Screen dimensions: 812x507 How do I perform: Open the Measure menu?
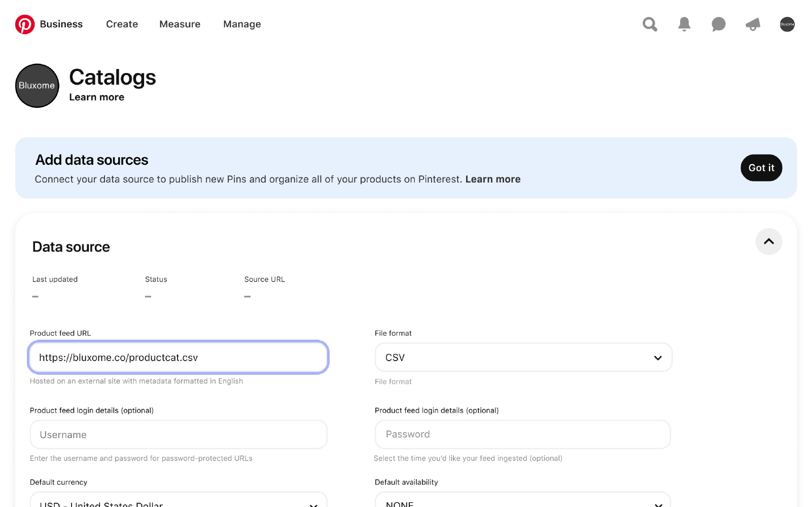(x=180, y=24)
